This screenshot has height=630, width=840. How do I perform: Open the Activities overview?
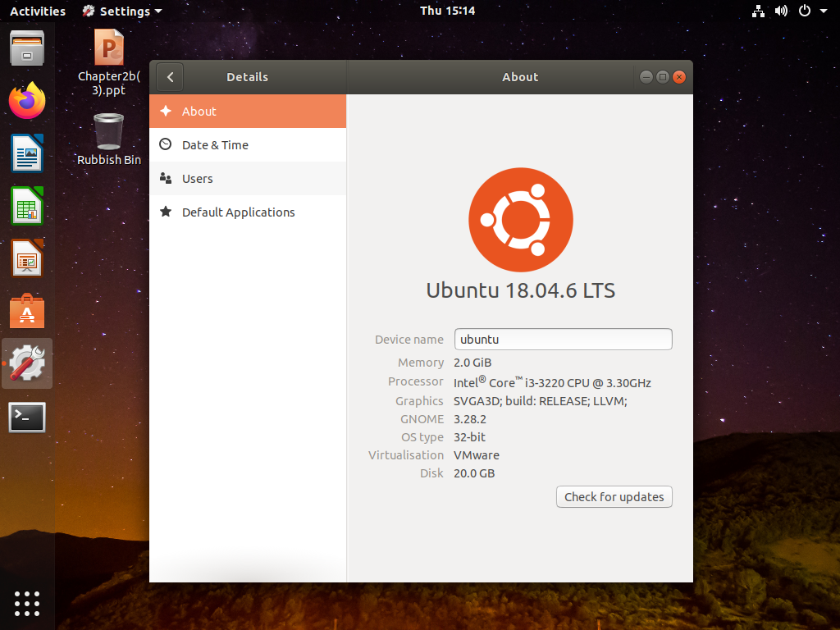click(x=38, y=11)
